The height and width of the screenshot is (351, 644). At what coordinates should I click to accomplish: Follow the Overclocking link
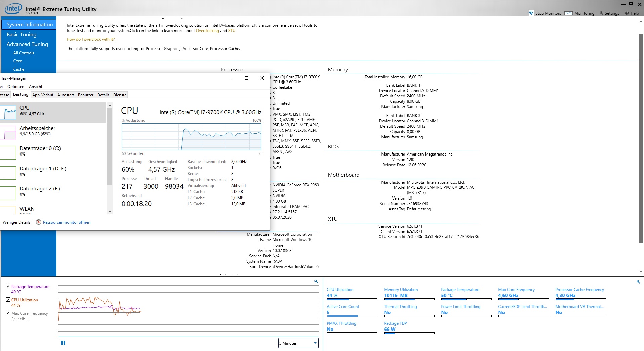(207, 31)
